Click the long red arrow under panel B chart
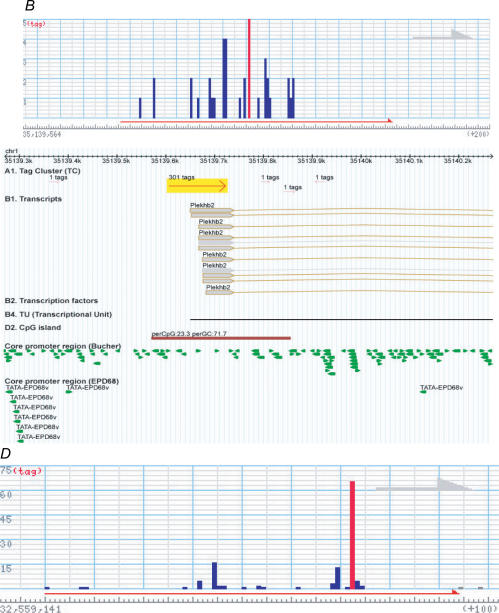The width and height of the screenshot is (499, 613). (x=256, y=122)
